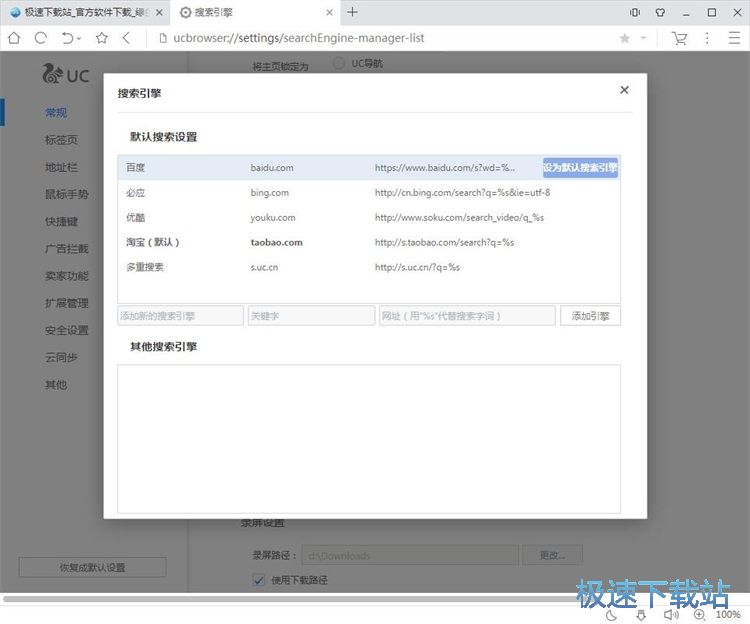This screenshot has width=750, height=624.
Task: Click 恢复成默认设置 button
Action: coord(92,567)
